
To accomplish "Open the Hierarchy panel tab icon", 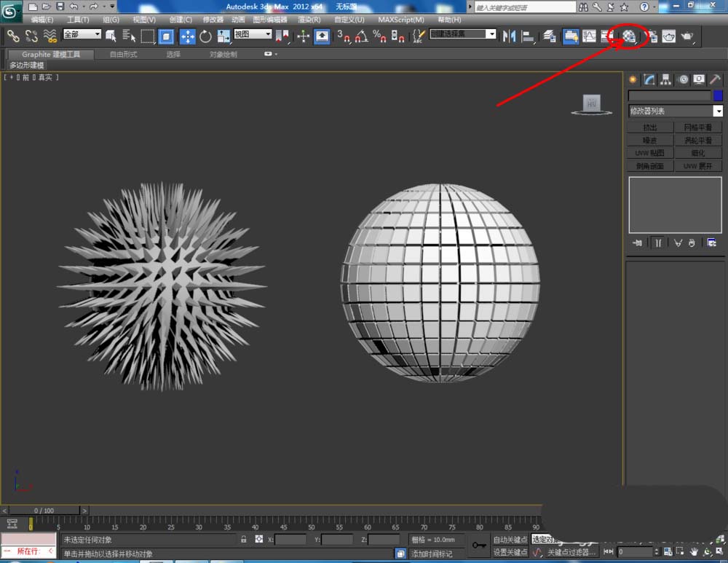I will click(665, 79).
